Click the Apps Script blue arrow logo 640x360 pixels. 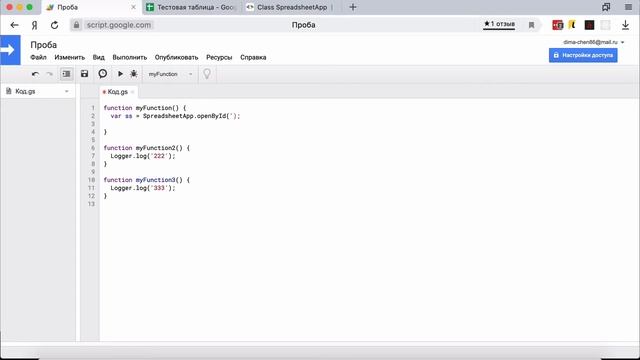[10, 50]
